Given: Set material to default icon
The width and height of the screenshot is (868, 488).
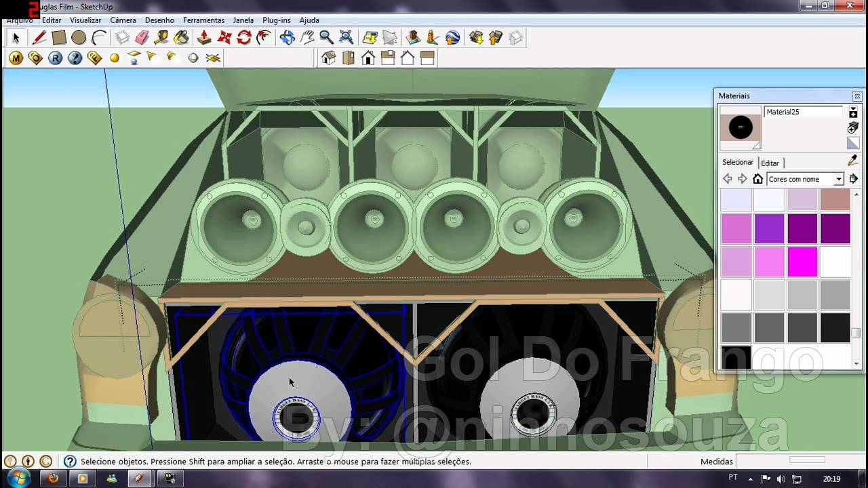Looking at the screenshot, I should click(853, 143).
